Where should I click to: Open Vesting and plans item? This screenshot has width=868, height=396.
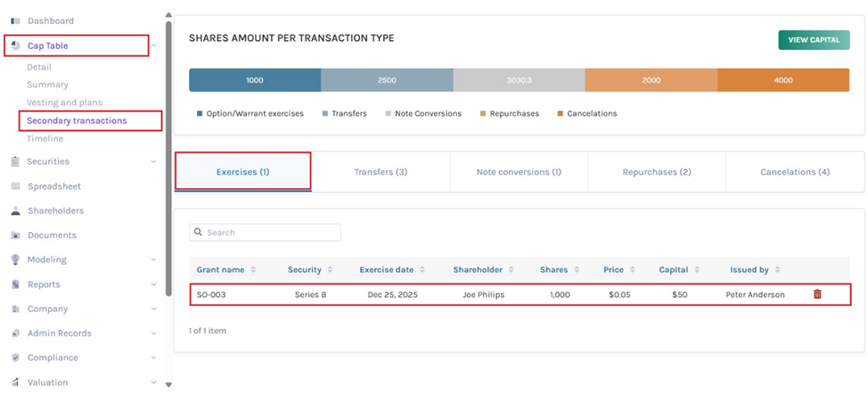point(65,103)
